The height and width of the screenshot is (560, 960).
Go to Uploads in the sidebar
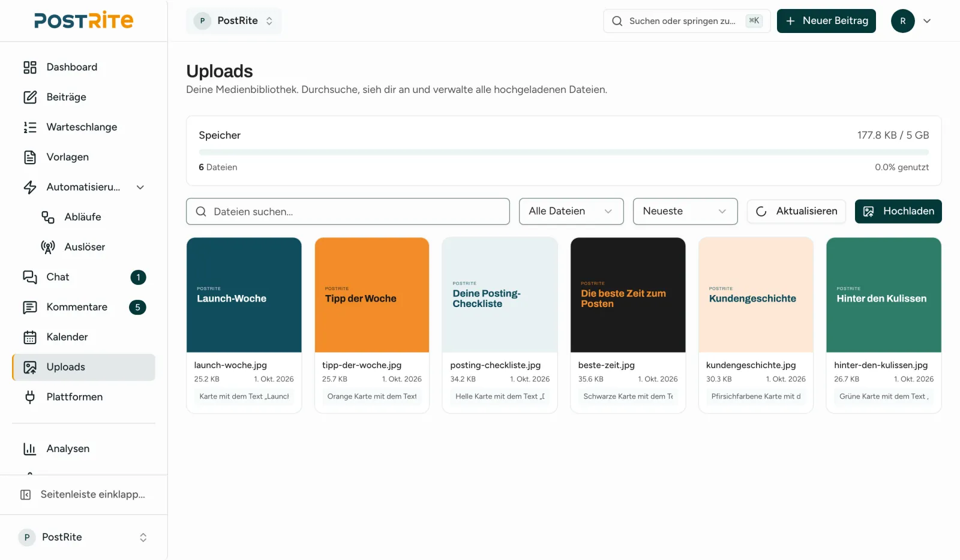(83, 367)
